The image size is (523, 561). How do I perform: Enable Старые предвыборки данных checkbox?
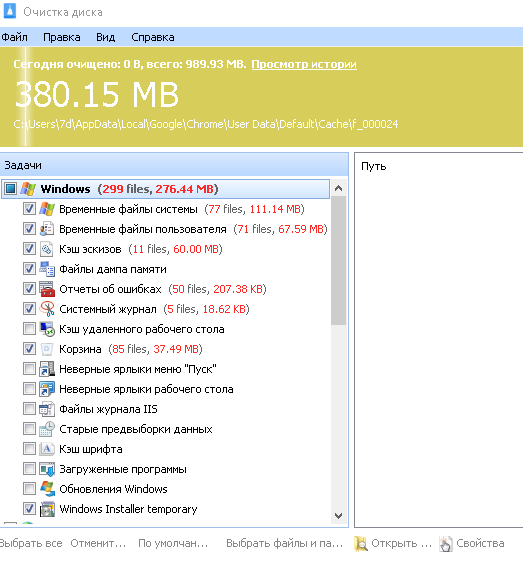29,429
